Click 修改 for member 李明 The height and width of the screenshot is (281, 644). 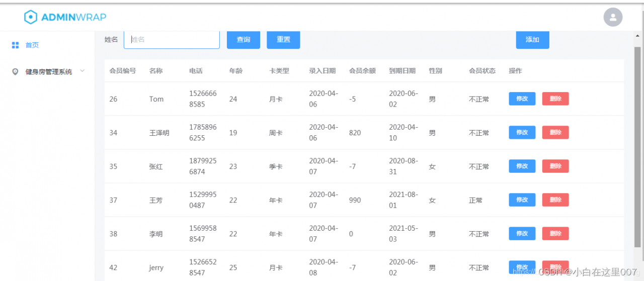point(522,233)
